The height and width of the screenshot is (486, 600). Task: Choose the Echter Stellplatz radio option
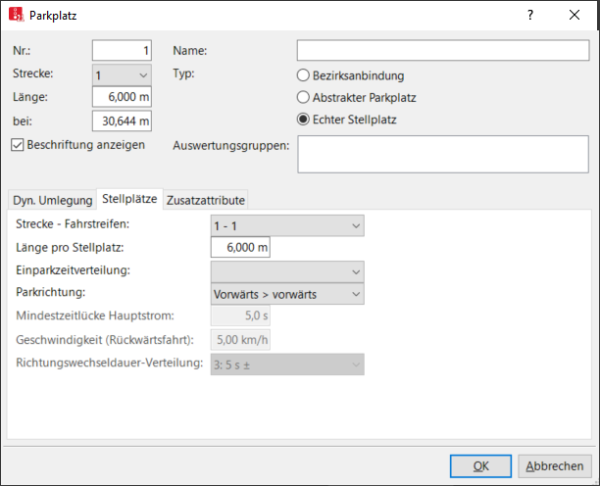304,121
